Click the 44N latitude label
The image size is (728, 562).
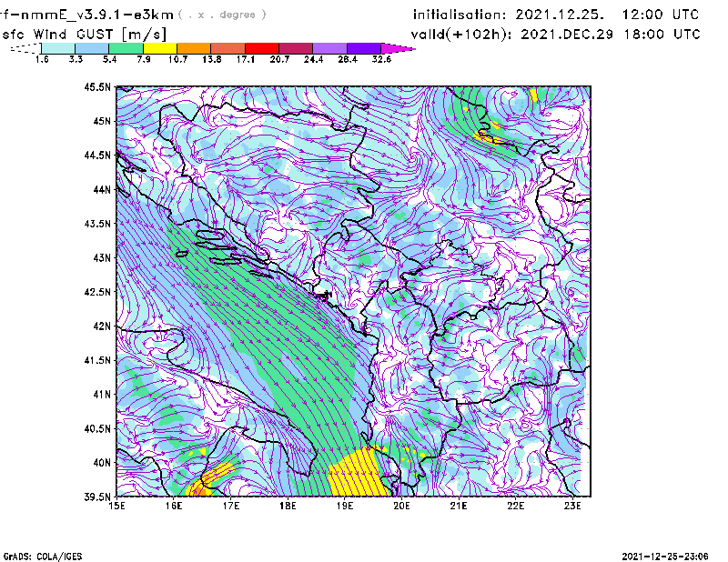point(102,189)
